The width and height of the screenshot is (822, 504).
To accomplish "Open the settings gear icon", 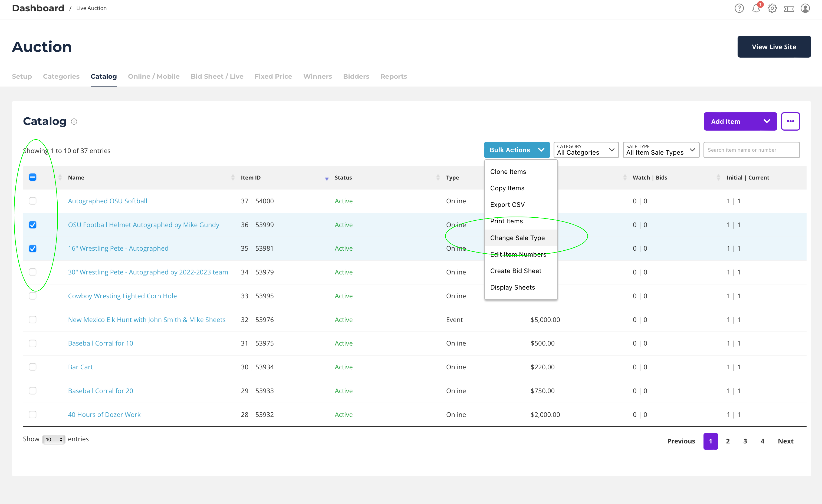I will point(772,8).
